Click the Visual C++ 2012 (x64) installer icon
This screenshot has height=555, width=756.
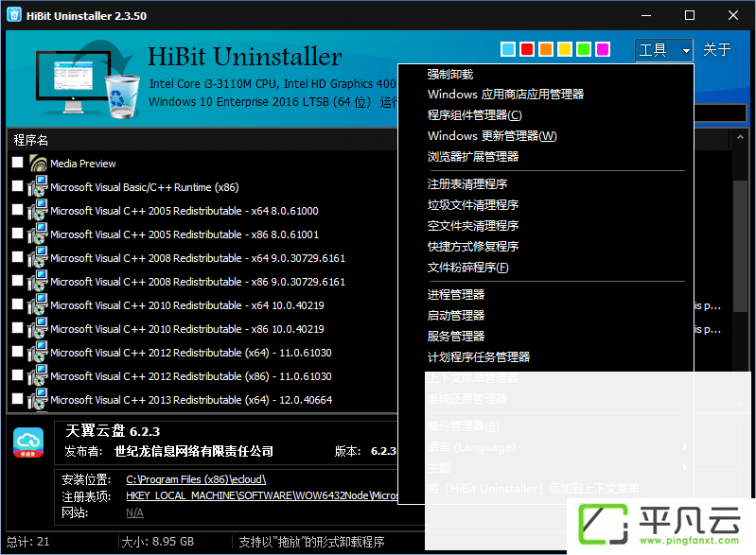point(38,352)
